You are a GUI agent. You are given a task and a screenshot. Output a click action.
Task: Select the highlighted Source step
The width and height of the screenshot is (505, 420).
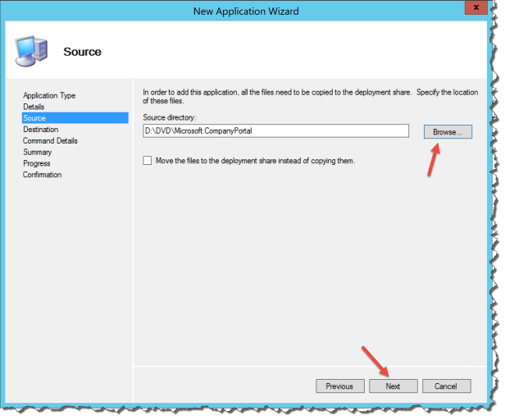pos(75,118)
